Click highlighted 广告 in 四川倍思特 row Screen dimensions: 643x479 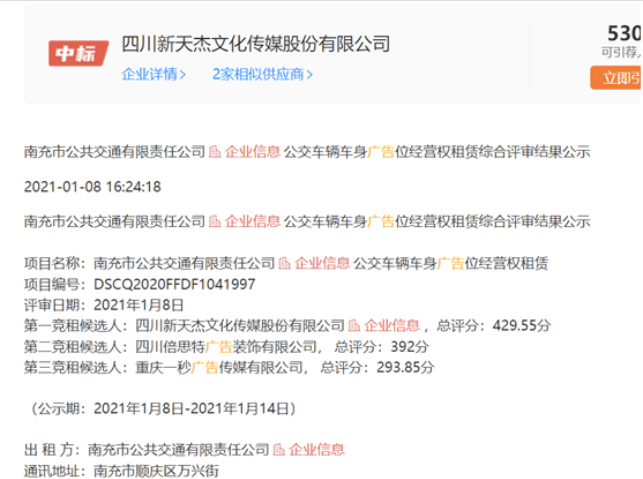click(219, 347)
